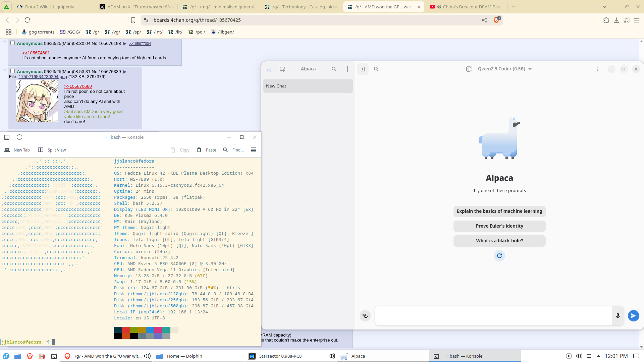
Task: Close the AMD won the GPU war tab
Action: (x=419, y=7)
